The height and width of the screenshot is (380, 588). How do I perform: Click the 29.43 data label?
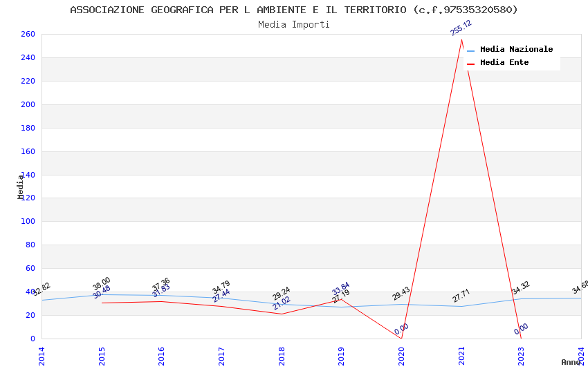point(401,294)
